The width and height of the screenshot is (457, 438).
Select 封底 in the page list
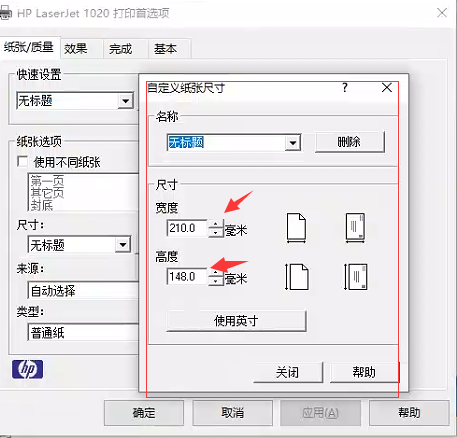(x=42, y=205)
